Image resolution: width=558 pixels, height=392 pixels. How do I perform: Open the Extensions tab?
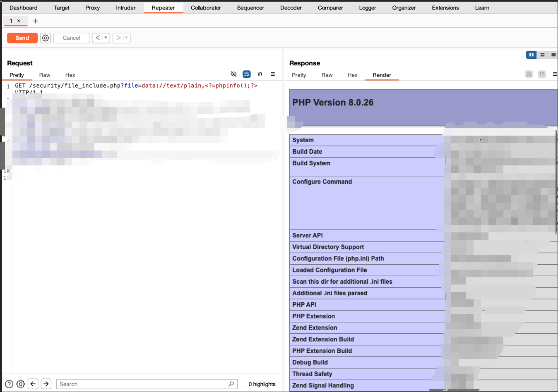[445, 8]
